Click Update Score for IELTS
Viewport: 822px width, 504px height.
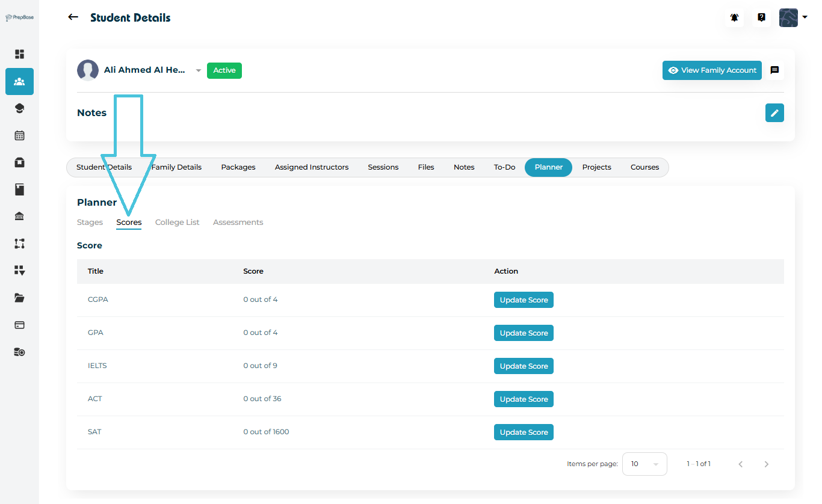[524, 366]
